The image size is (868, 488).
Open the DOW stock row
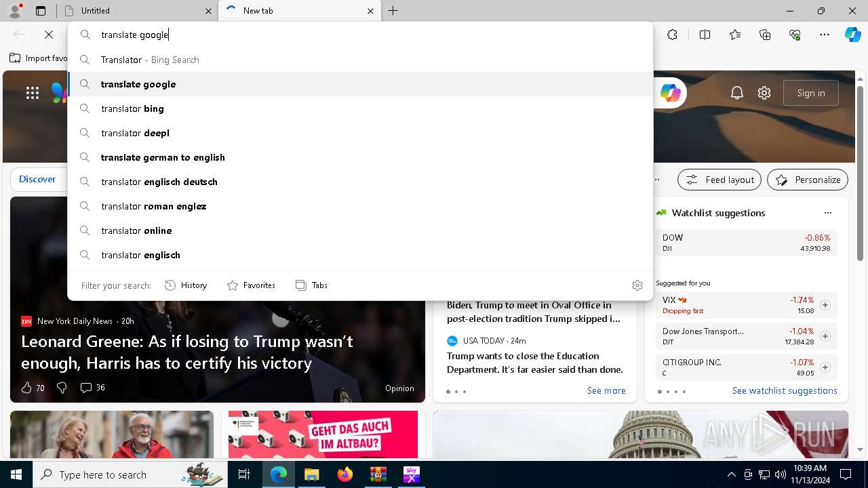pos(746,243)
